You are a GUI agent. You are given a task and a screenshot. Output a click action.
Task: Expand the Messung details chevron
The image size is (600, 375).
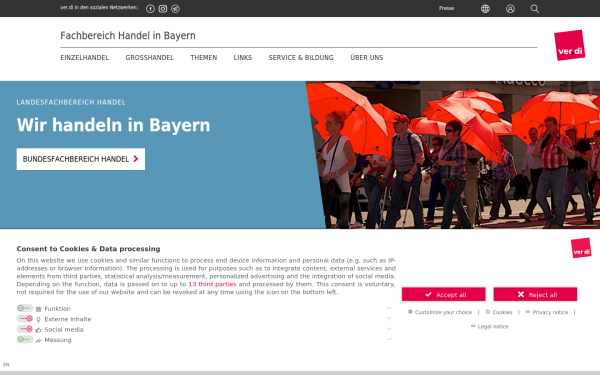click(389, 339)
